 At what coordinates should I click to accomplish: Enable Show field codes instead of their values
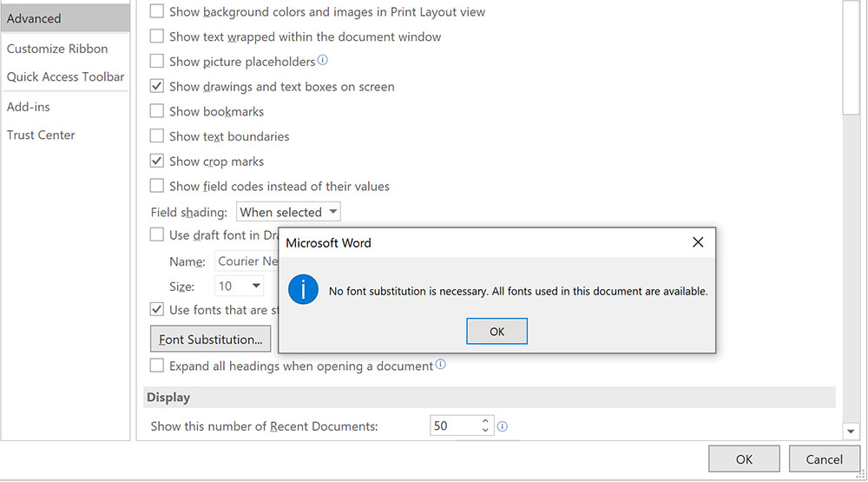click(157, 186)
